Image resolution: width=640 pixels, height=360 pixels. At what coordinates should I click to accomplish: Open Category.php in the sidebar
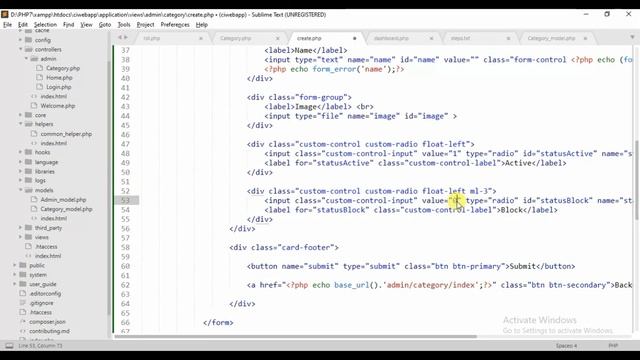[63, 68]
